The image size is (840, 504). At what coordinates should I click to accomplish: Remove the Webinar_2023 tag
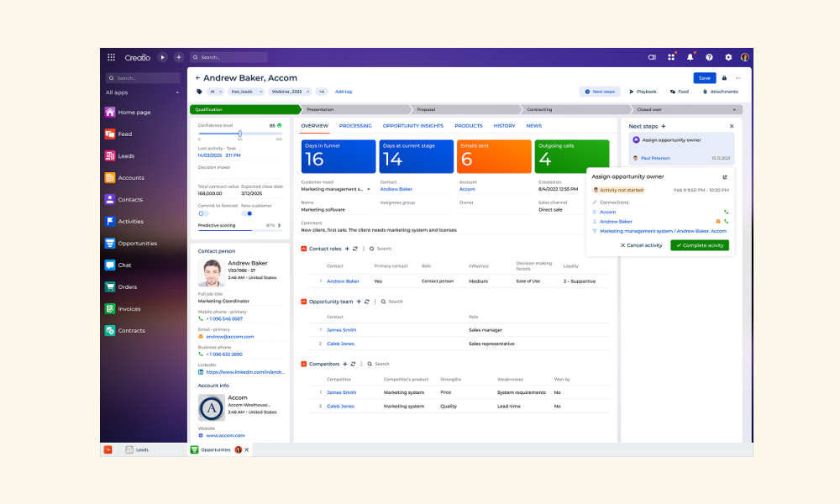(308, 92)
